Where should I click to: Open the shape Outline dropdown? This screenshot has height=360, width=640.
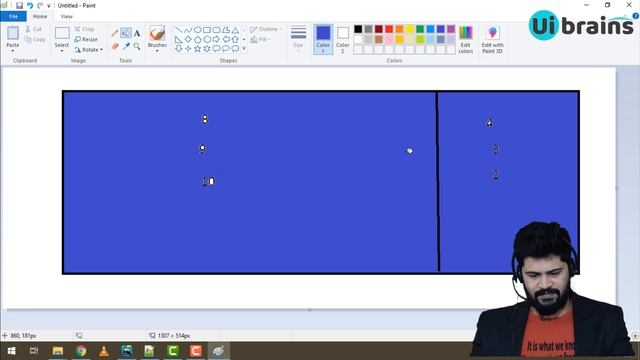coord(266,29)
